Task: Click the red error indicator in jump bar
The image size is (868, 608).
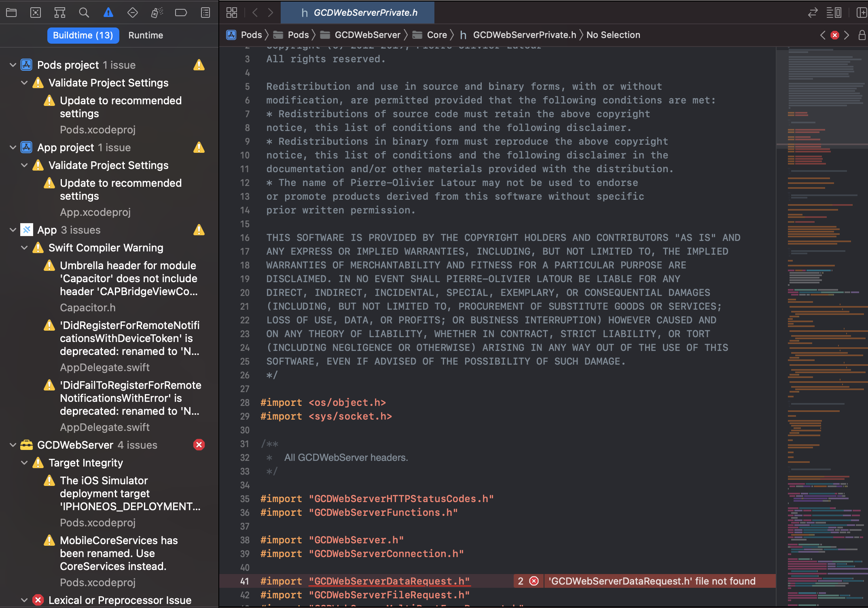Action: 835,35
